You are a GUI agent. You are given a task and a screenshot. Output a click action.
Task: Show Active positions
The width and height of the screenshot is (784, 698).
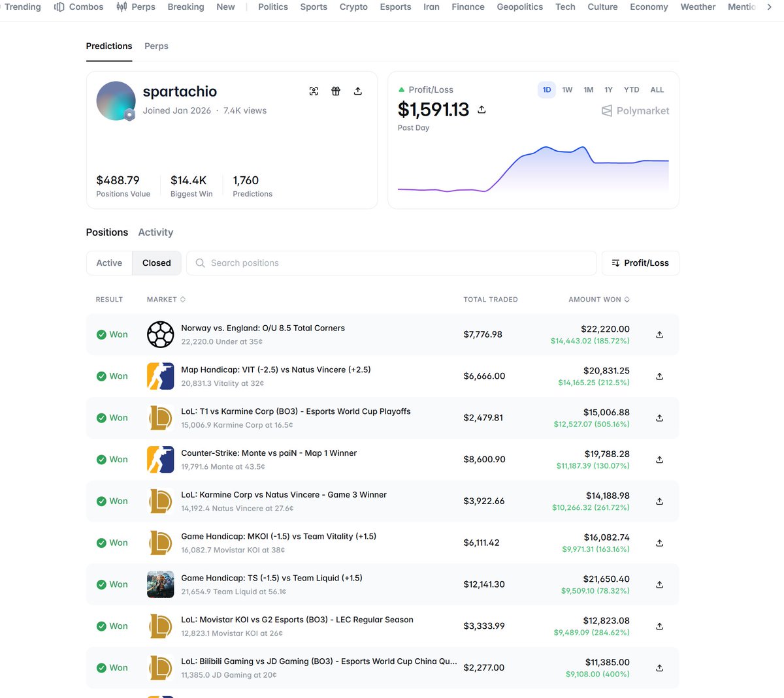[109, 263]
